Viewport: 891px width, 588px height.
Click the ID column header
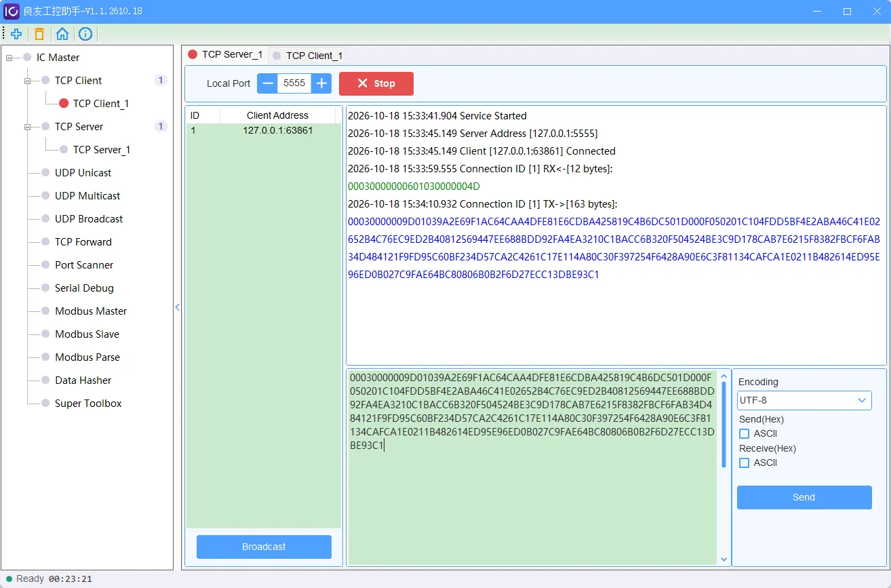tap(203, 115)
